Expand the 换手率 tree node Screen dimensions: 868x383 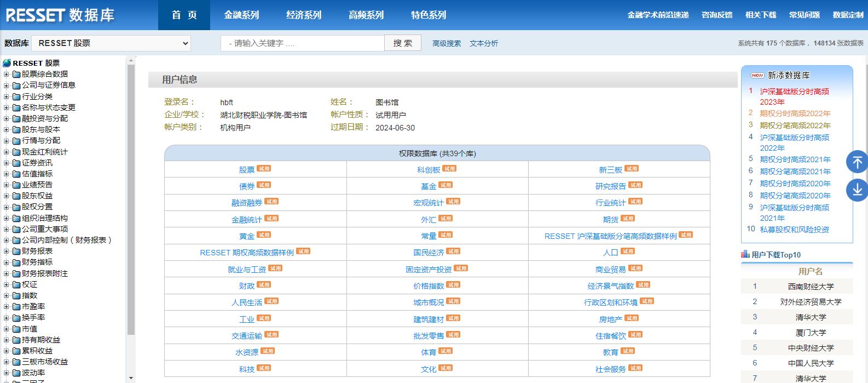pos(7,317)
